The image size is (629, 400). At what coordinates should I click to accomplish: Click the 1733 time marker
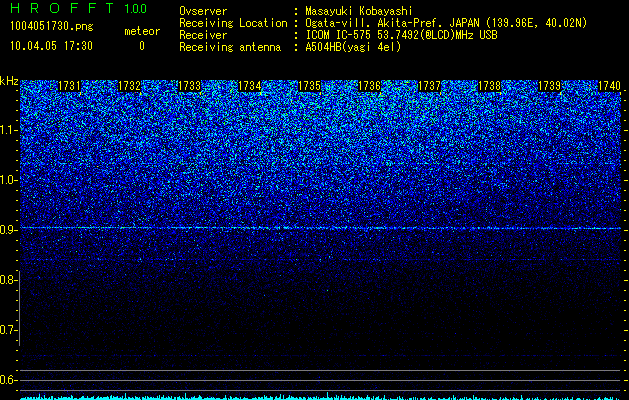(189, 86)
